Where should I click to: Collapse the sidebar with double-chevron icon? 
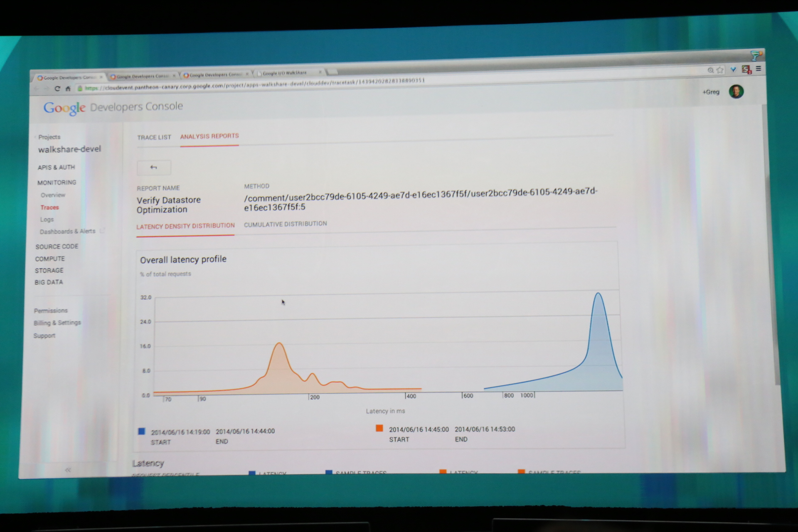68,470
